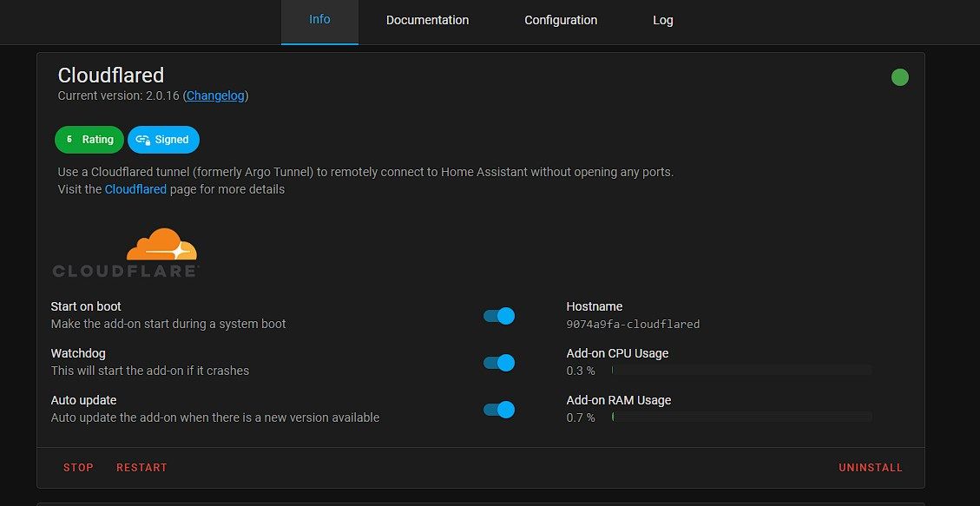This screenshot has width=980, height=506.
Task: Uninstall the Cloudflared add-on
Action: click(x=871, y=467)
